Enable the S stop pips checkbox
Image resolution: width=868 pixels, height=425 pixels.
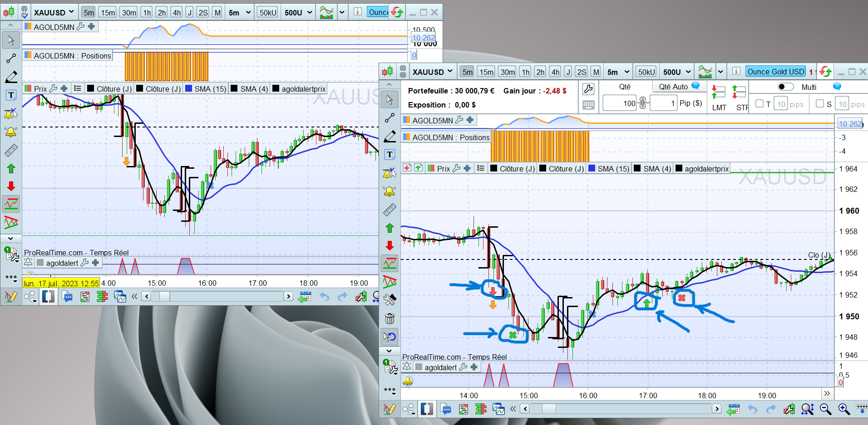(x=820, y=103)
